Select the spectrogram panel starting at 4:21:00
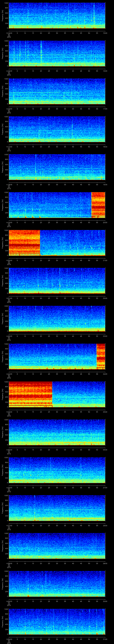This screenshot has width=114, height=644. click(x=57, y=281)
